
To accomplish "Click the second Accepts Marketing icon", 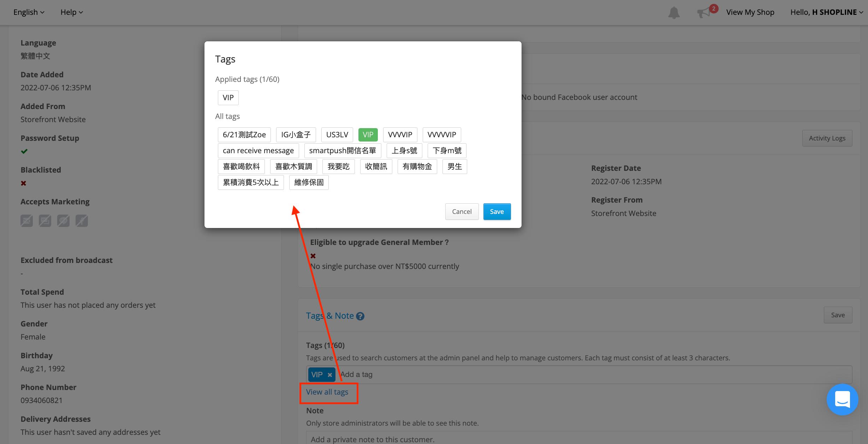I will point(45,221).
